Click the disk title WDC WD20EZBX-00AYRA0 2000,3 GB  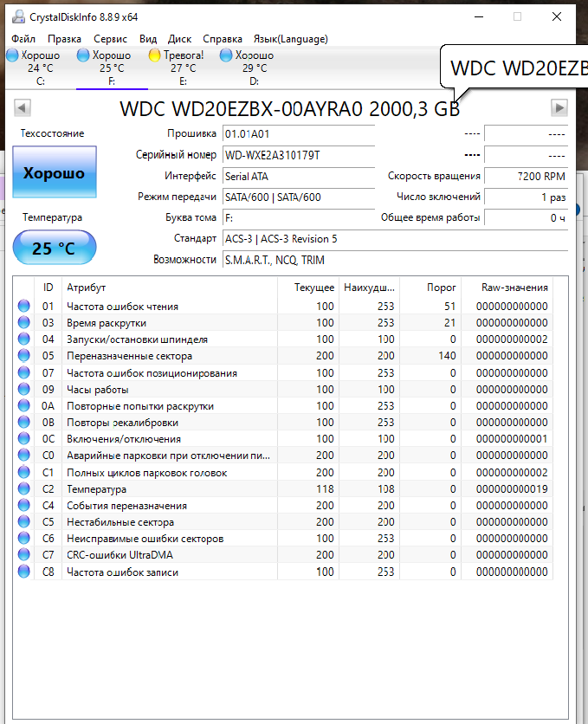pos(290,109)
